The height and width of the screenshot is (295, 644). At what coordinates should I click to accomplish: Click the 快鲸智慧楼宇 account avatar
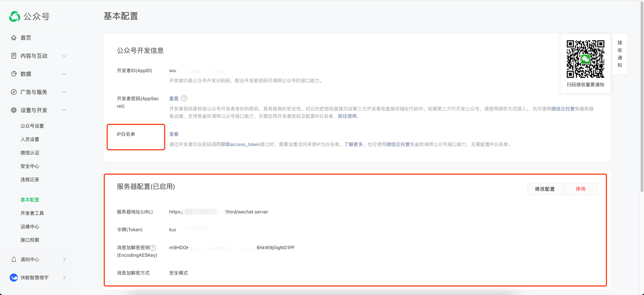(14, 277)
